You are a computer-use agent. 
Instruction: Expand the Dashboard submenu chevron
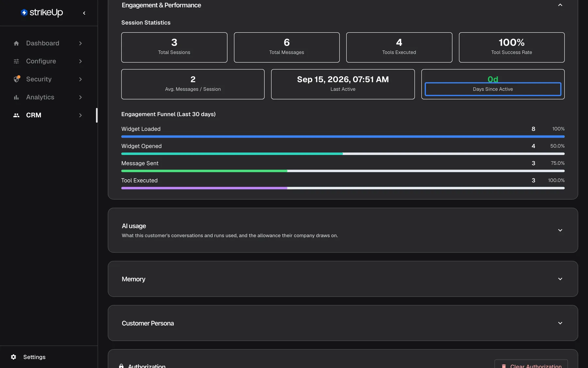[80, 43]
